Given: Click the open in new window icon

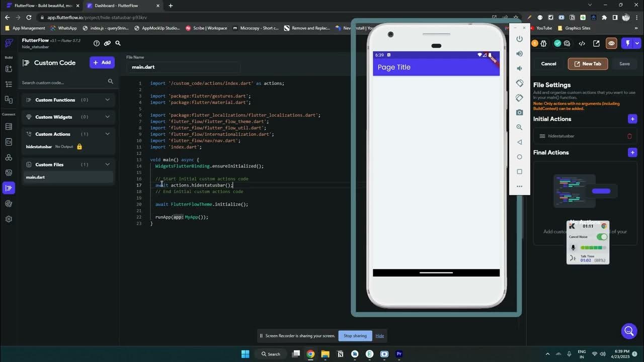Looking at the screenshot, I should pyautogui.click(x=596, y=43).
